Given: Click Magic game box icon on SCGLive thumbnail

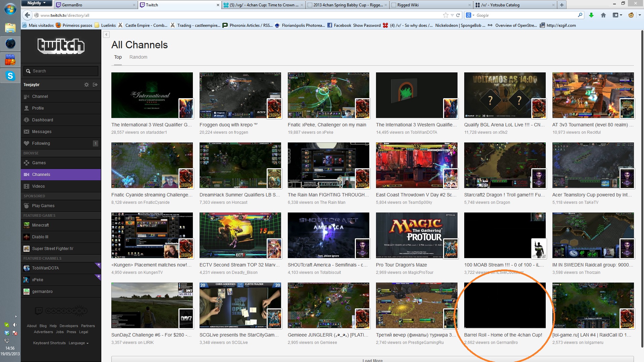Looking at the screenshot, I should point(274,318).
